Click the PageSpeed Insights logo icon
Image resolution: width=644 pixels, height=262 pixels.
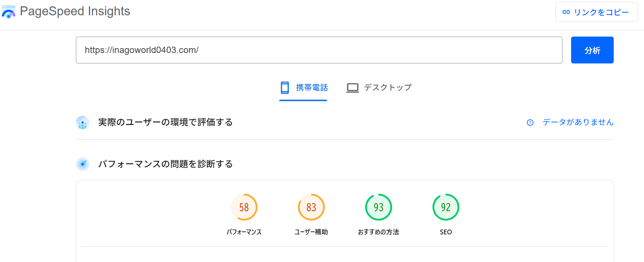coord(8,12)
